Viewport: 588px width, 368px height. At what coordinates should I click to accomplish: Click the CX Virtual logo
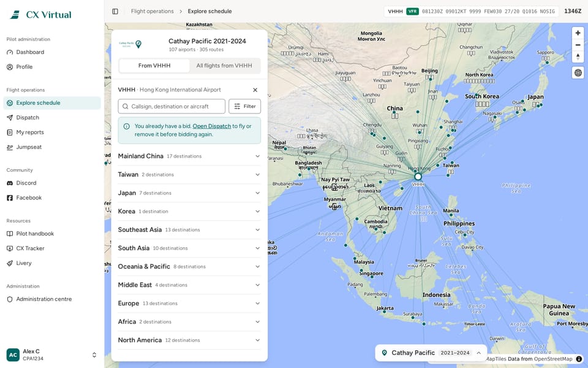click(40, 15)
